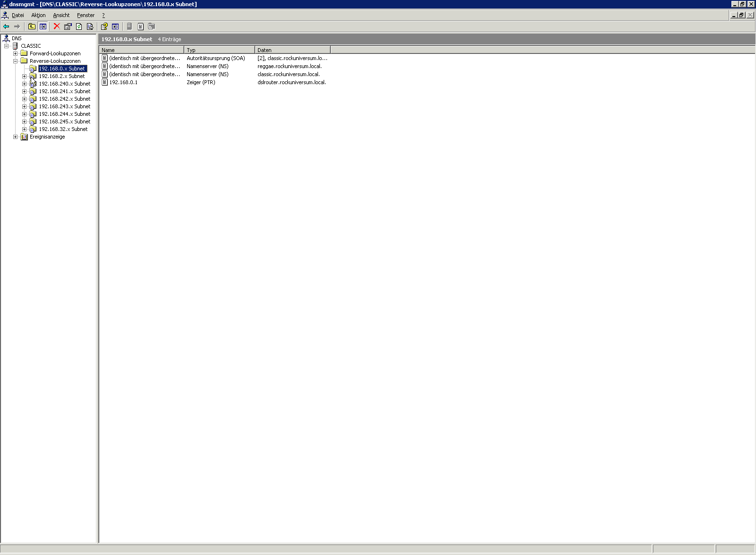
Task: Toggle the action pane show/hide icon
Action: pyautogui.click(x=115, y=26)
